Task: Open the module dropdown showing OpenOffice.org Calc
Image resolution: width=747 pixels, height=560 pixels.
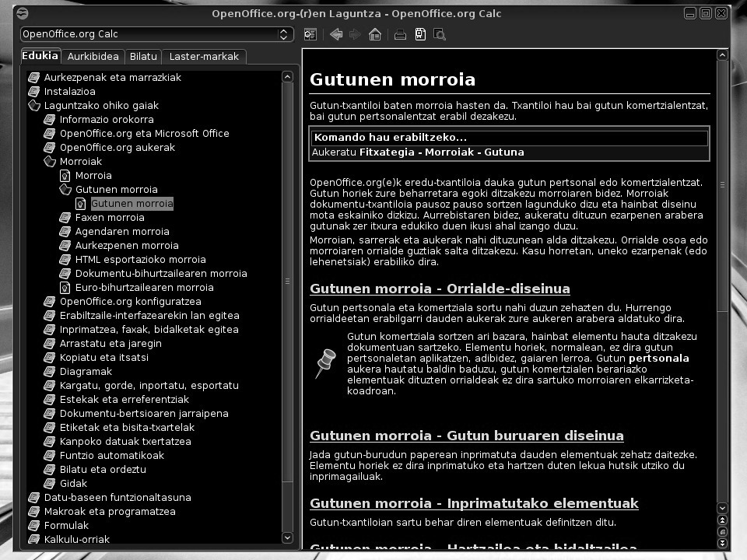Action: click(x=156, y=34)
